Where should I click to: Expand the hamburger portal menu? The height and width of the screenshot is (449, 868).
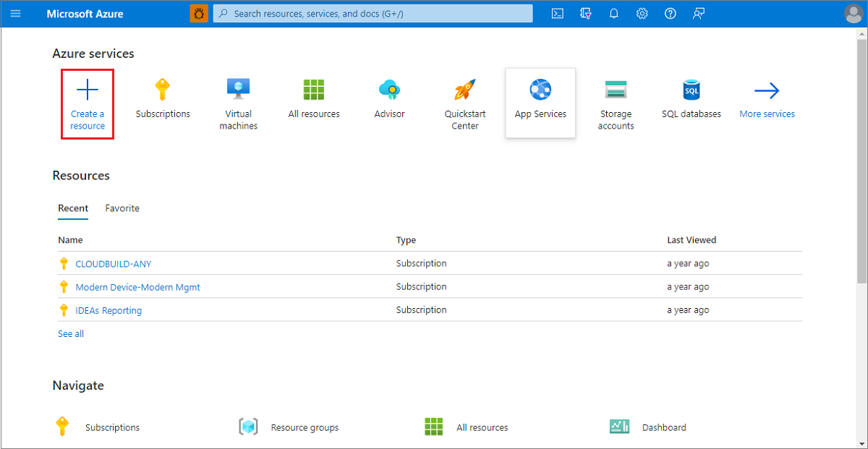tap(15, 13)
